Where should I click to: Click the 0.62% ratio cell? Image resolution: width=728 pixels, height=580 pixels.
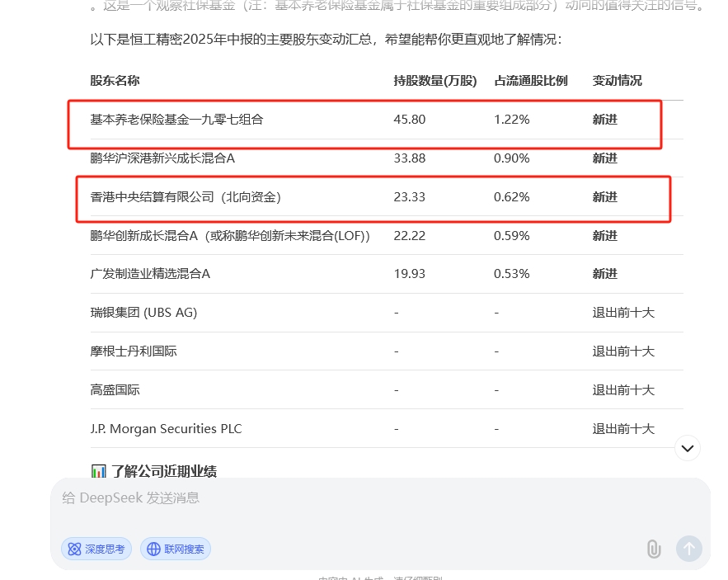(x=512, y=197)
